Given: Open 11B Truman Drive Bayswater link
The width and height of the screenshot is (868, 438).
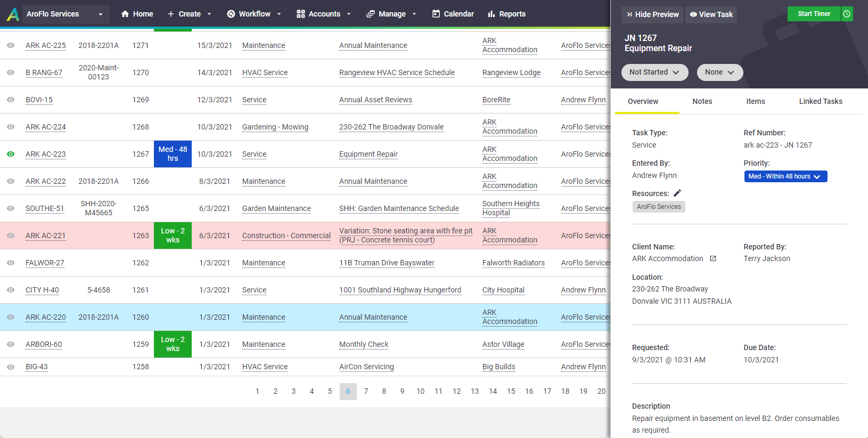Looking at the screenshot, I should tap(387, 263).
